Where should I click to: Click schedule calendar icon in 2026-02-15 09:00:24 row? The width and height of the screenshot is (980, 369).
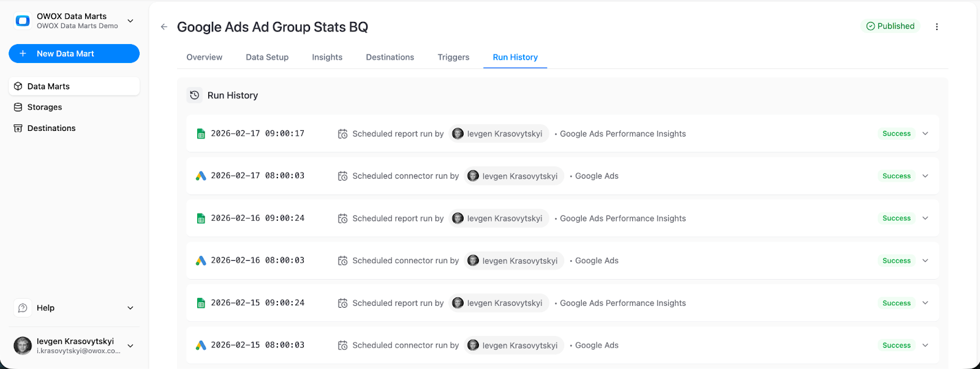343,303
